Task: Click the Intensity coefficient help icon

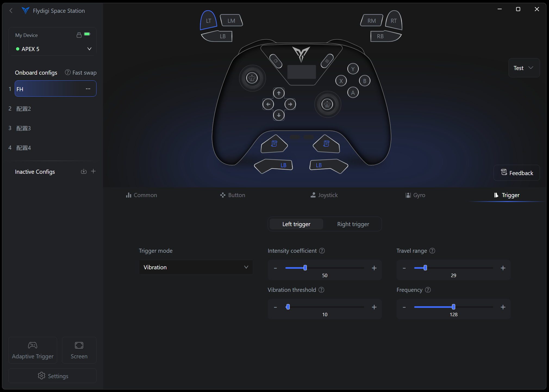Action: pyautogui.click(x=322, y=251)
